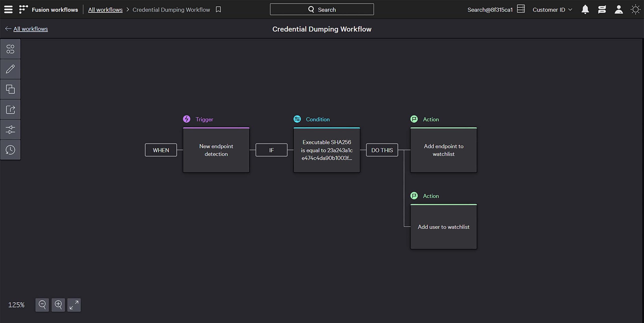644x323 pixels.
Task: Toggle the light/dark theme sun icon
Action: point(635,10)
